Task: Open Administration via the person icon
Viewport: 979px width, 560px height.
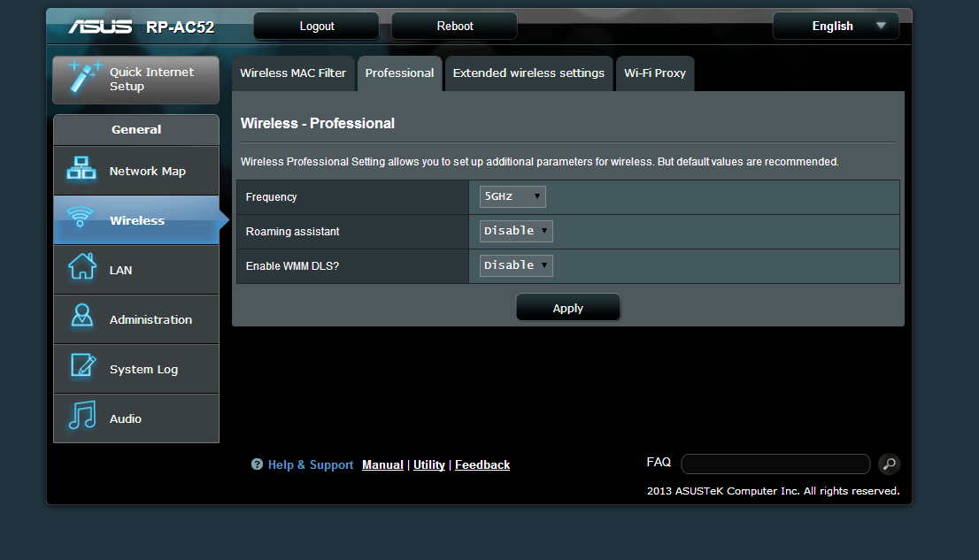Action: click(x=81, y=318)
